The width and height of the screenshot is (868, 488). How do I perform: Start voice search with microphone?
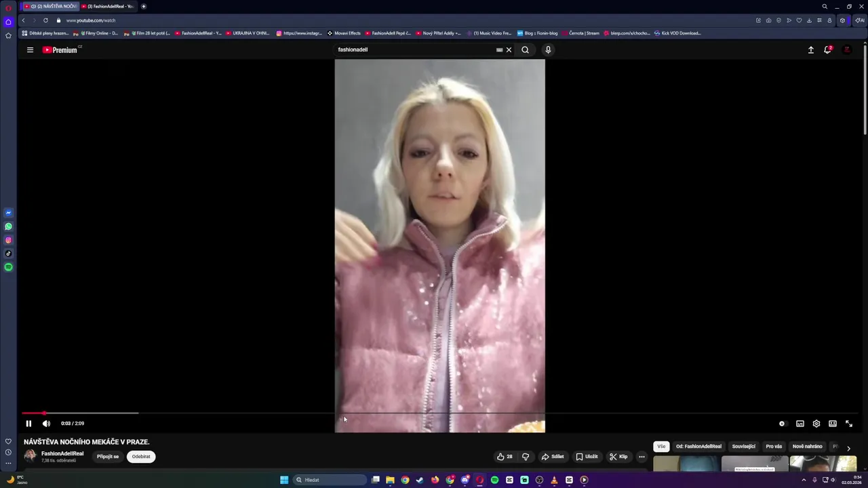click(x=548, y=49)
